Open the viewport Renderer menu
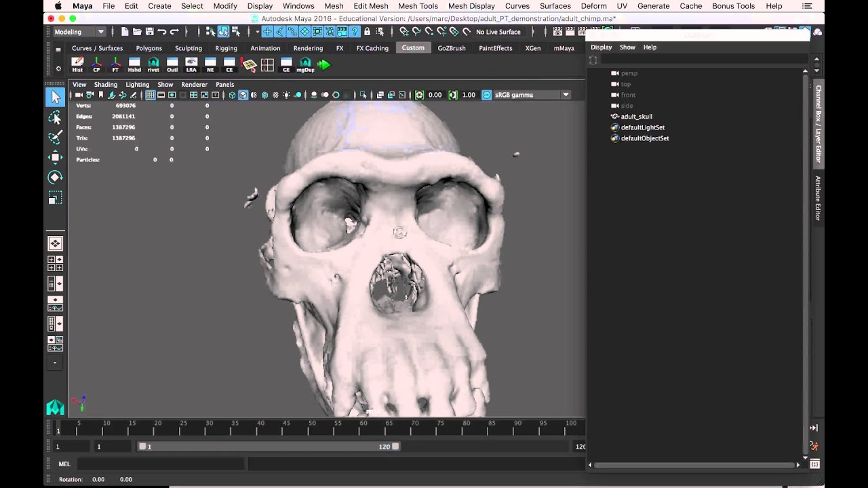868x488 pixels. (194, 85)
